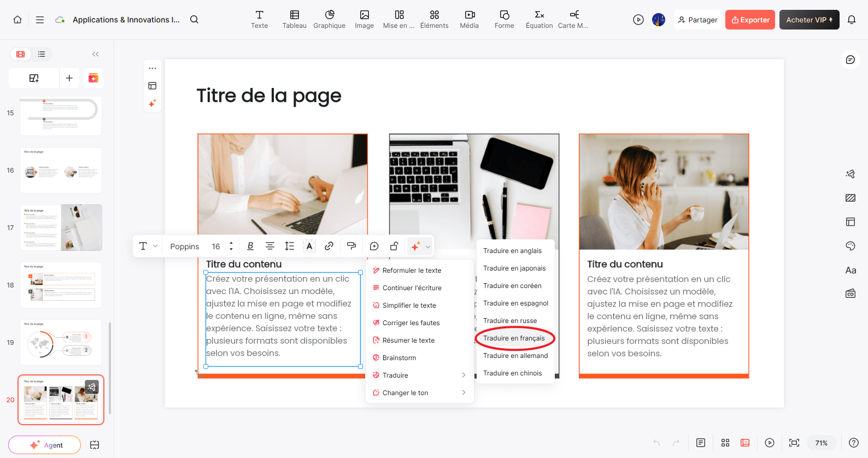Open the new slide layout picker
The height and width of the screenshot is (458, 868).
pyautogui.click(x=34, y=78)
